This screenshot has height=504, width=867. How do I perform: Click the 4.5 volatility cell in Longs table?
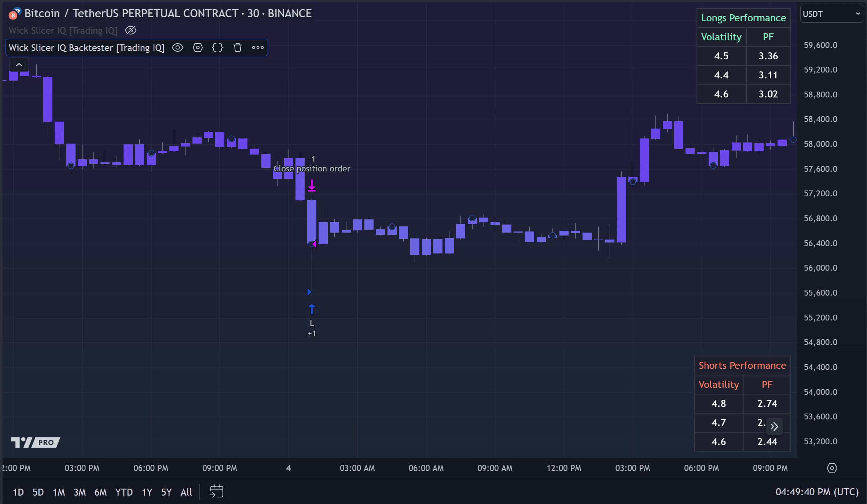[x=721, y=56]
